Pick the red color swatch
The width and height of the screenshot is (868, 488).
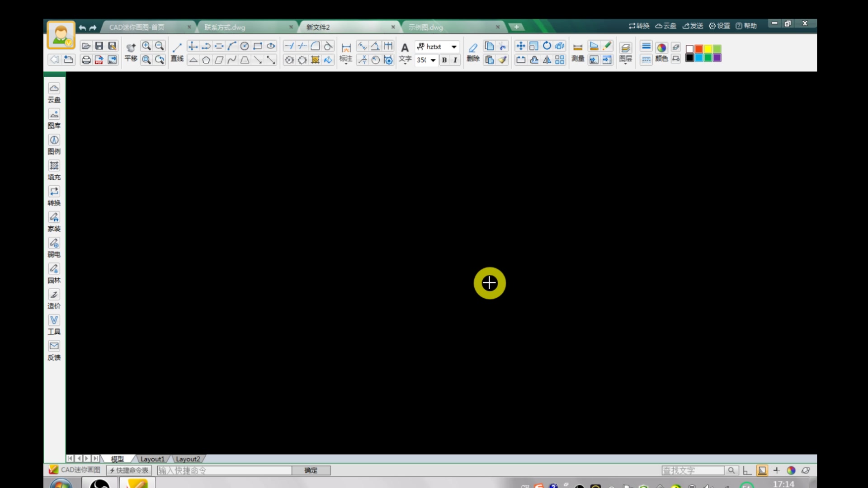(699, 49)
